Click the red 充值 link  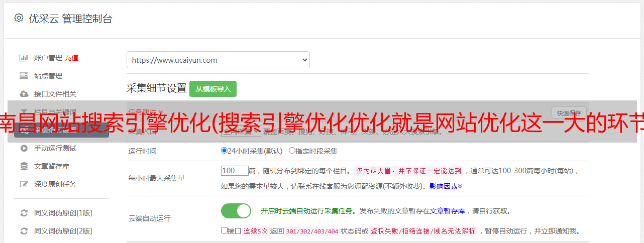tap(71, 58)
